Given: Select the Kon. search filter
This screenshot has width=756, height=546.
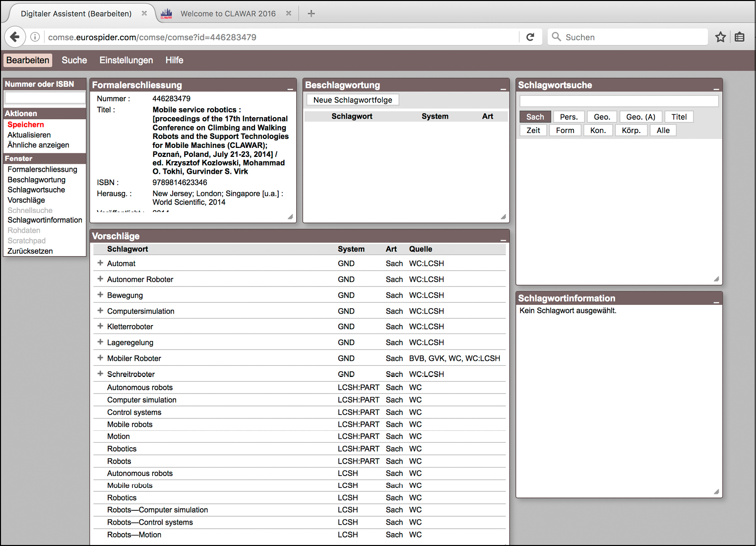Looking at the screenshot, I should click(x=598, y=130).
